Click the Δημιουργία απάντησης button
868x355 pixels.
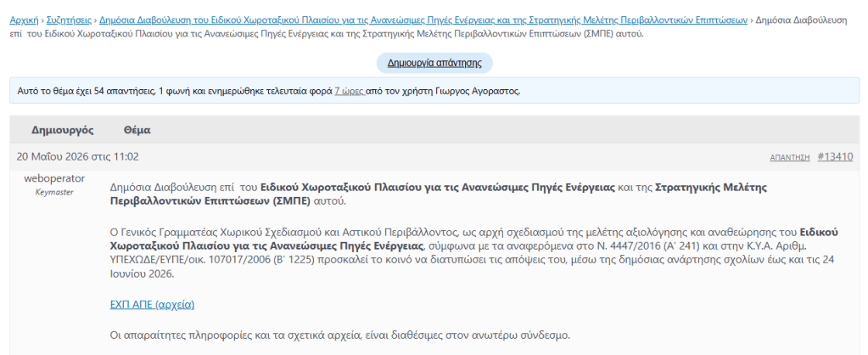click(x=434, y=63)
